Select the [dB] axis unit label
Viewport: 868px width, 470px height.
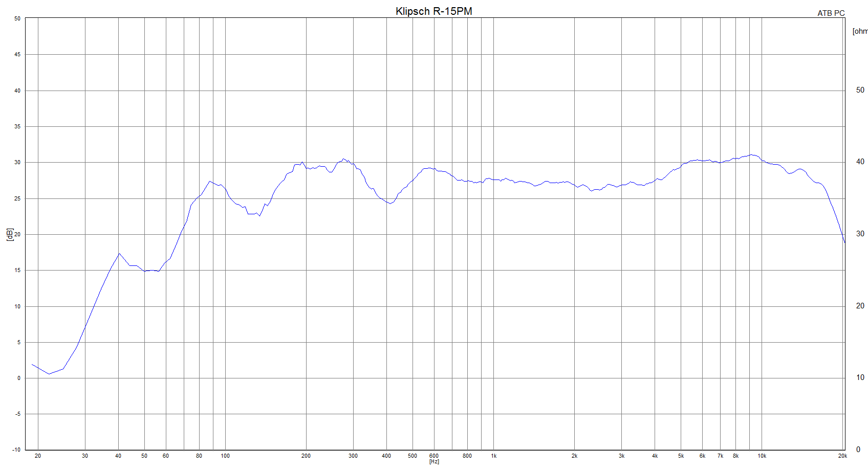coord(10,234)
